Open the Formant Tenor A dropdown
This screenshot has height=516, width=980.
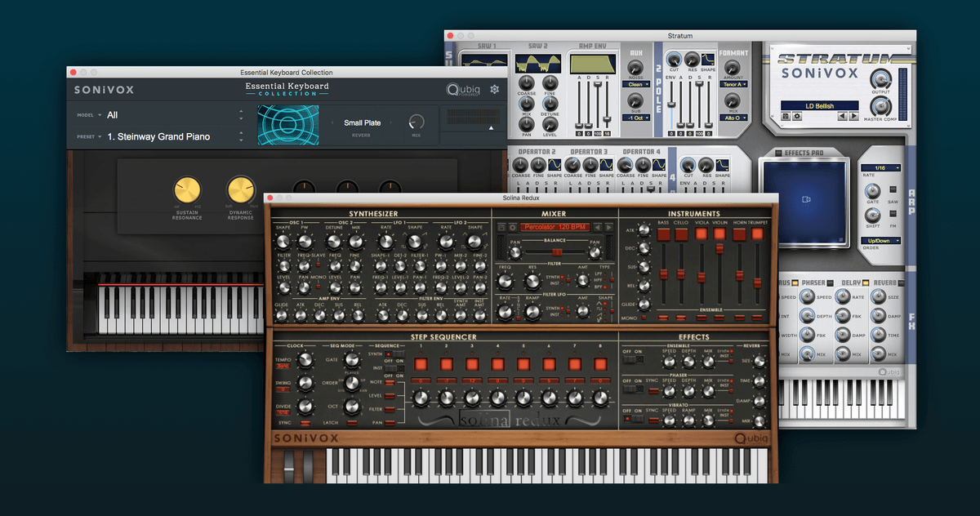coord(733,84)
